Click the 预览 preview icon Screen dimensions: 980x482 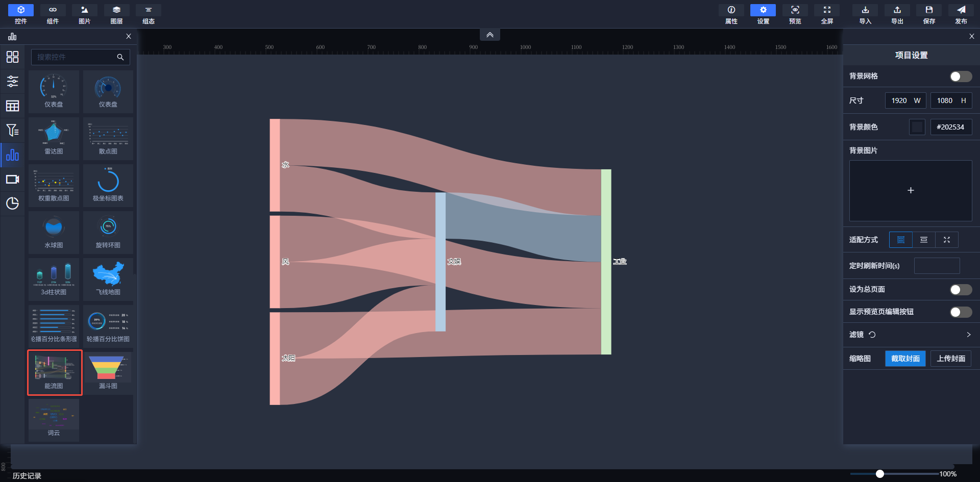795,14
